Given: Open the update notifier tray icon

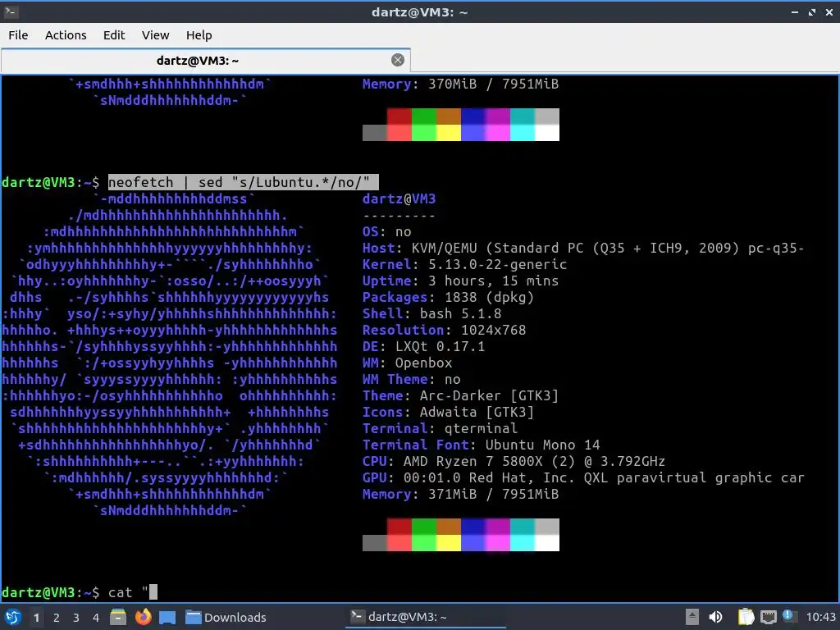Looking at the screenshot, I should tap(789, 616).
